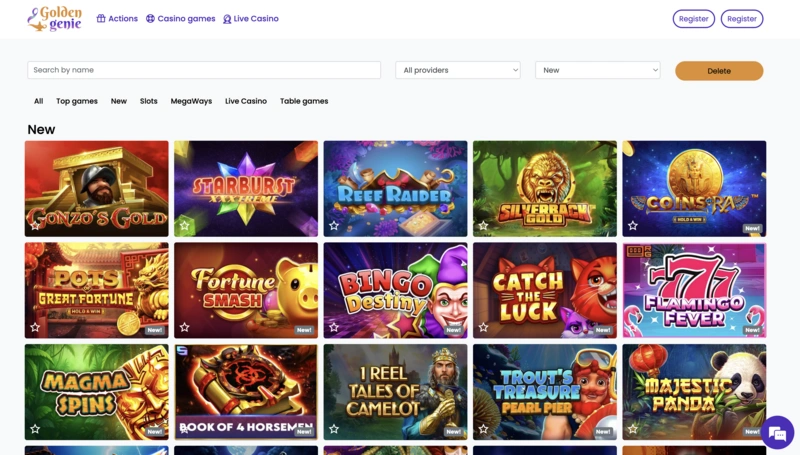Click the Golden Genie logo
Screen dimensions: 800x455
click(55, 19)
